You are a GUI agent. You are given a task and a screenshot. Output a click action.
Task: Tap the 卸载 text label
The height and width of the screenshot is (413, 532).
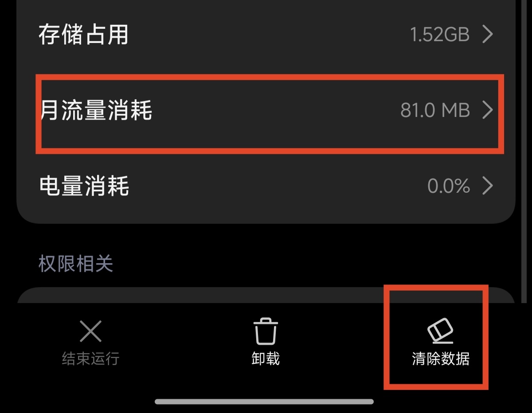coord(266,358)
